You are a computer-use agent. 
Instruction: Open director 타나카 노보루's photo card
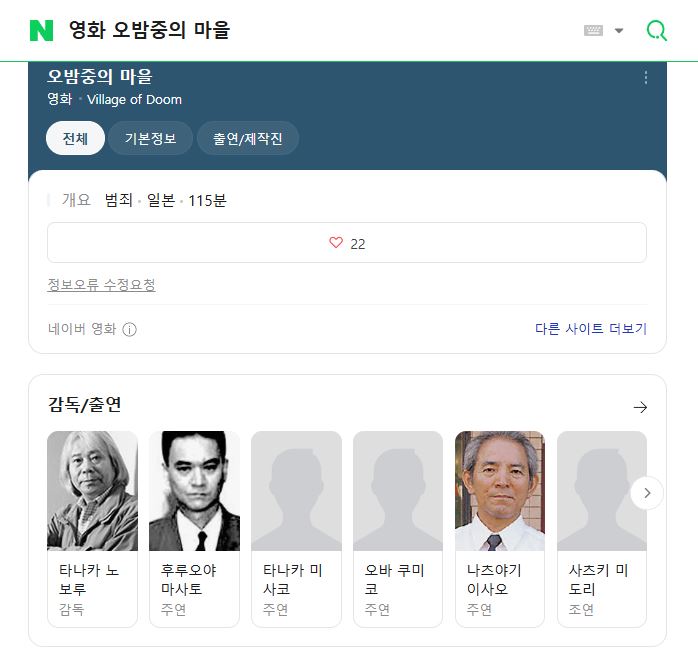(92, 491)
